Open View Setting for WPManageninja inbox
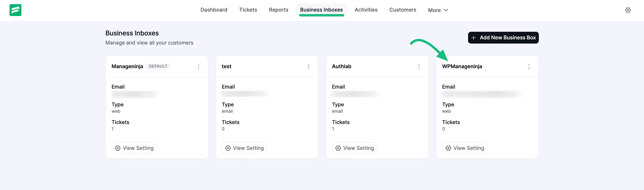 pyautogui.click(x=464, y=148)
